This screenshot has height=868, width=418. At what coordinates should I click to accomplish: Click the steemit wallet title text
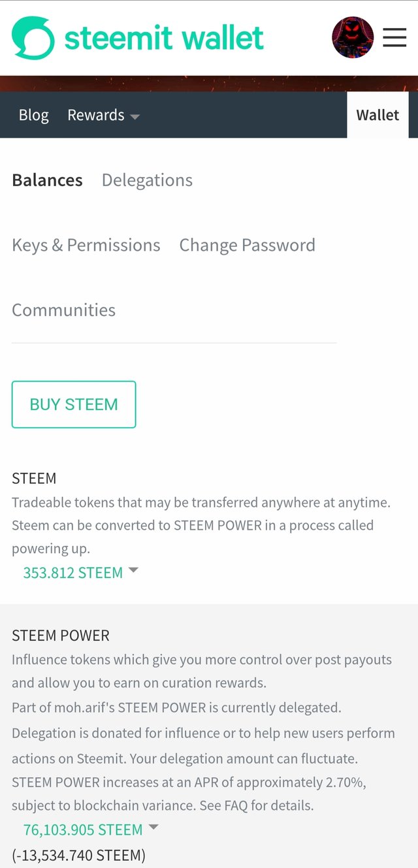pyautogui.click(x=164, y=38)
